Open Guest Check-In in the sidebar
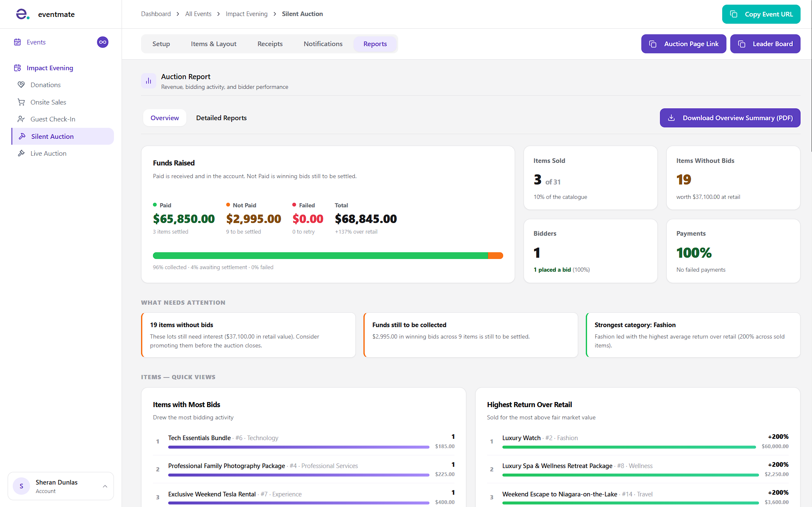The width and height of the screenshot is (812, 507). click(53, 119)
